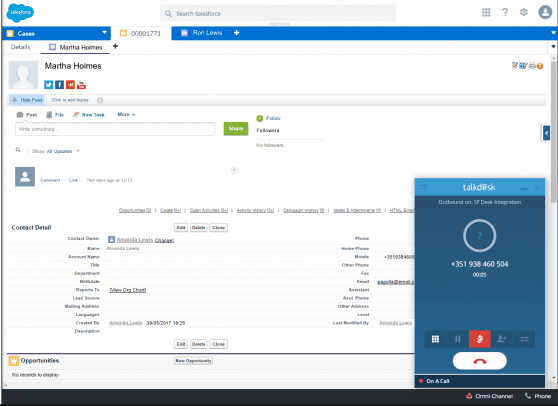
Task: Open the Amanda Lewis contact owner link
Action: (135, 239)
